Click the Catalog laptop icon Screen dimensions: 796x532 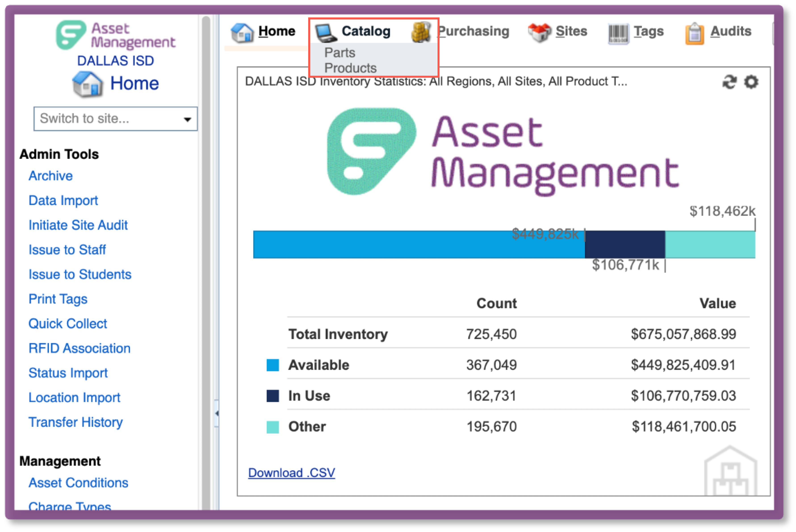tap(326, 33)
